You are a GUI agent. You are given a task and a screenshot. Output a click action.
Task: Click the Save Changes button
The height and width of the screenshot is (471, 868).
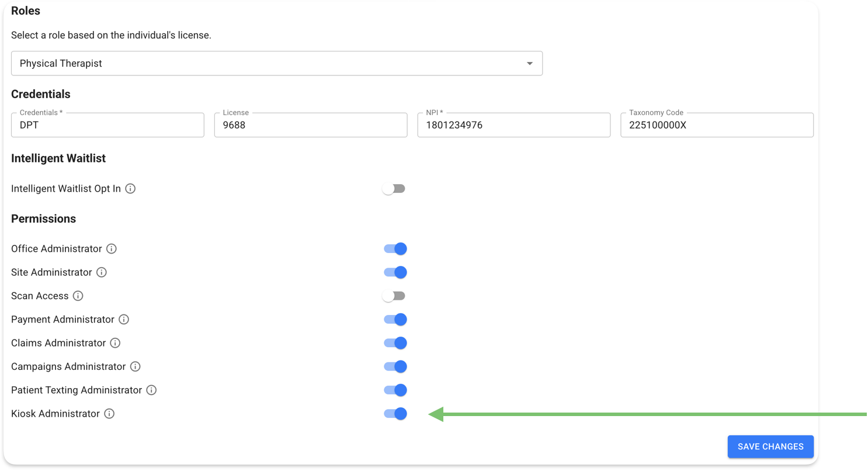(770, 446)
